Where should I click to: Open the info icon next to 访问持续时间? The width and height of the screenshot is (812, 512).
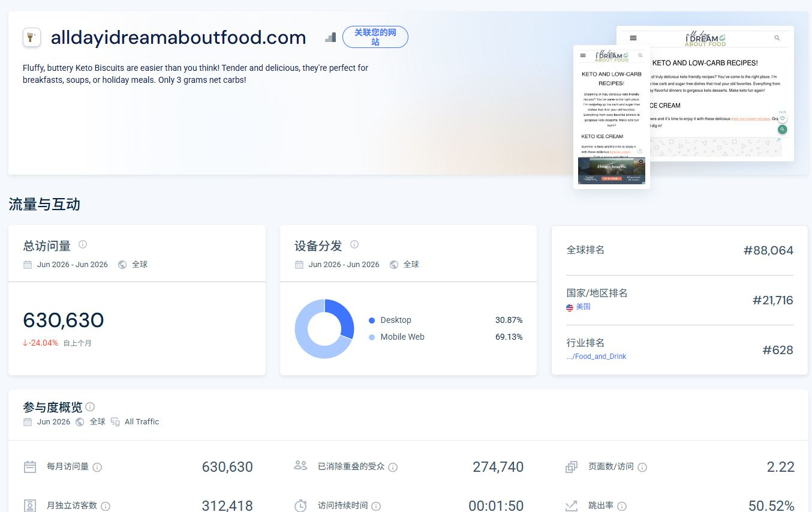point(377,506)
